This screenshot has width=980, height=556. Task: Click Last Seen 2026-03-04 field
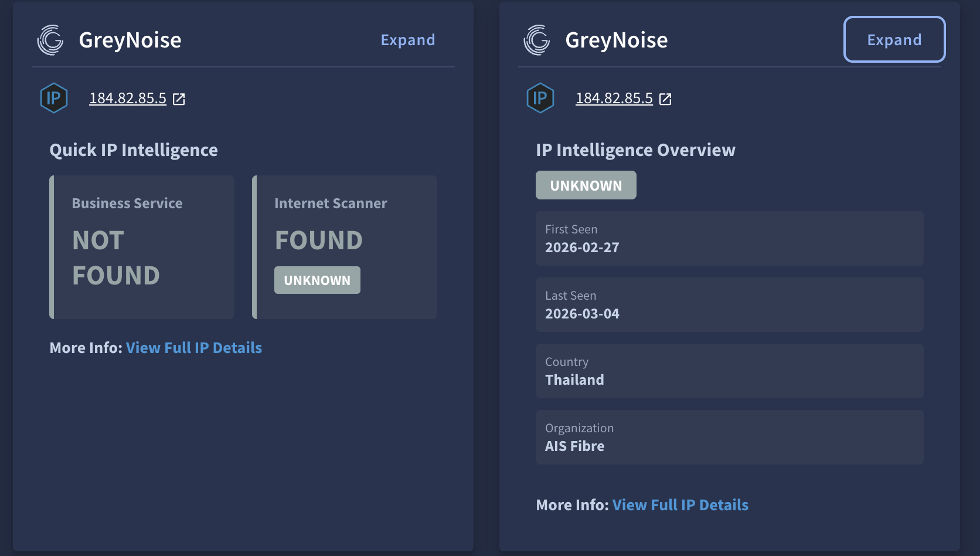click(730, 305)
